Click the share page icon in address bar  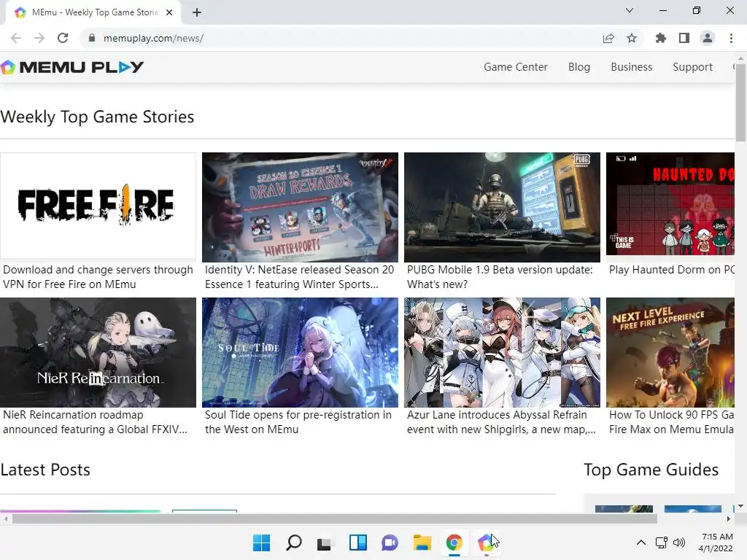click(x=608, y=38)
